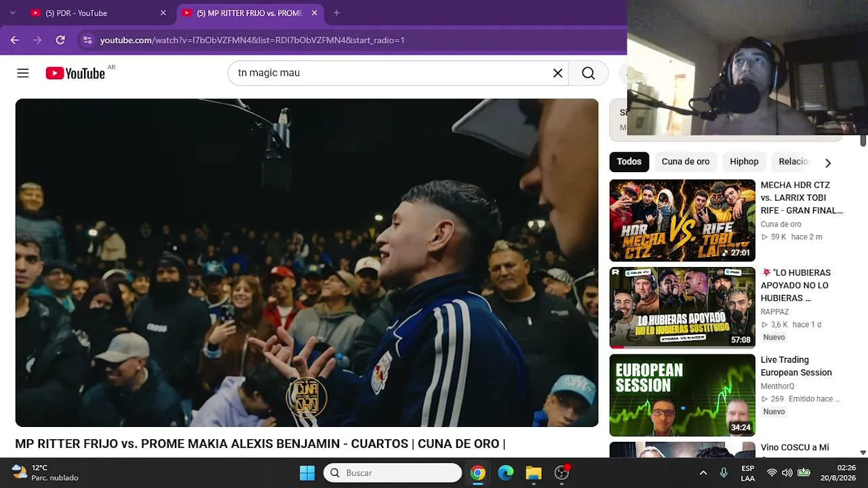Select the Todos filter chip
This screenshot has width=868, height=488.
(629, 162)
